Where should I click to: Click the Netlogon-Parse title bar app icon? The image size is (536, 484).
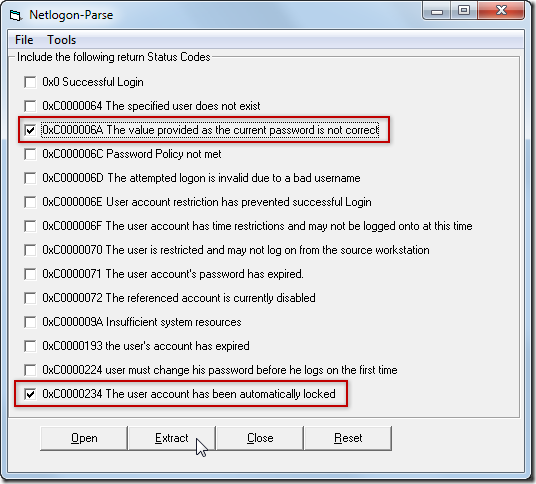click(x=15, y=15)
